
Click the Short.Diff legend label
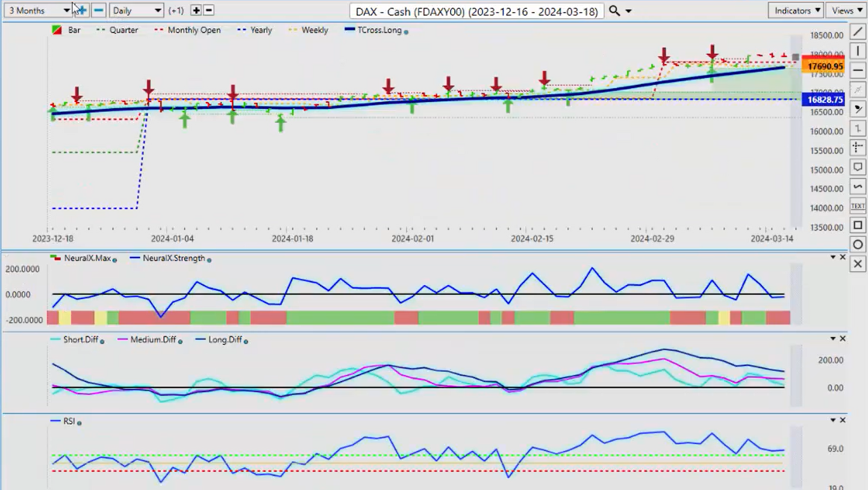pyautogui.click(x=81, y=340)
